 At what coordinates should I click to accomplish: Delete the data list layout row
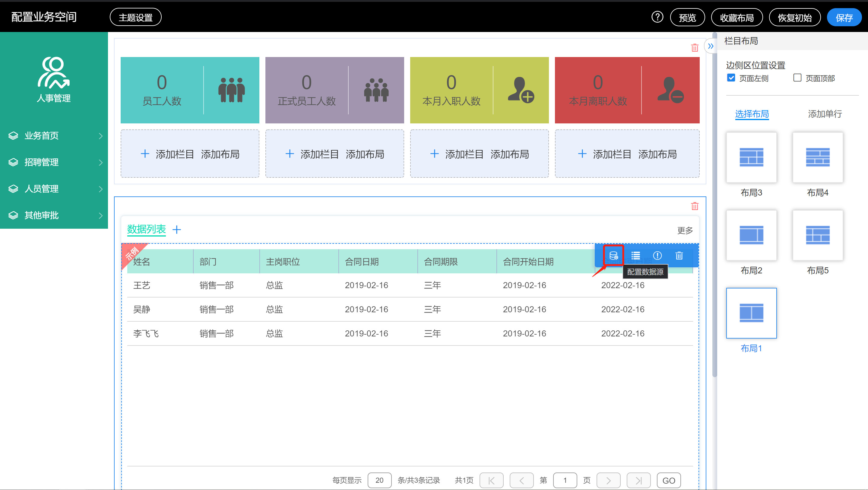coord(695,206)
